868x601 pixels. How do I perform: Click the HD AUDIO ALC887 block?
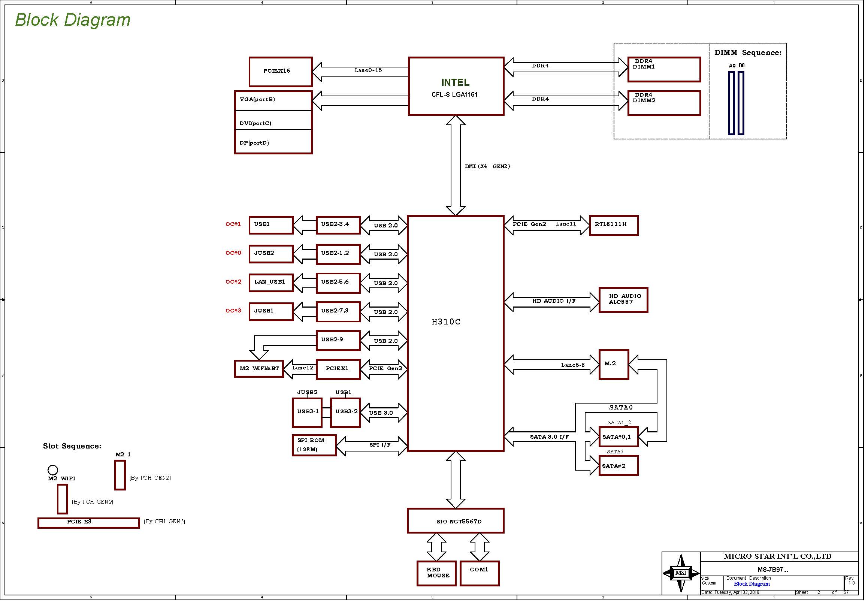pos(623,300)
